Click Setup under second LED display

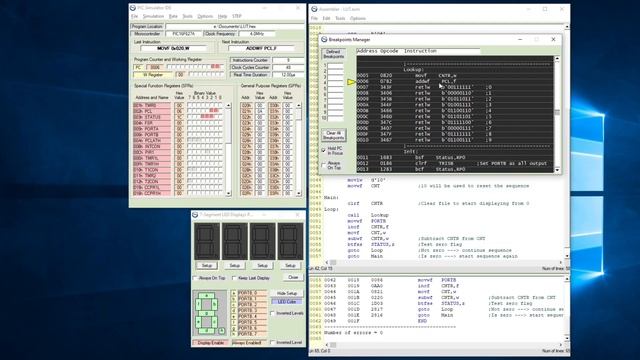click(234, 266)
